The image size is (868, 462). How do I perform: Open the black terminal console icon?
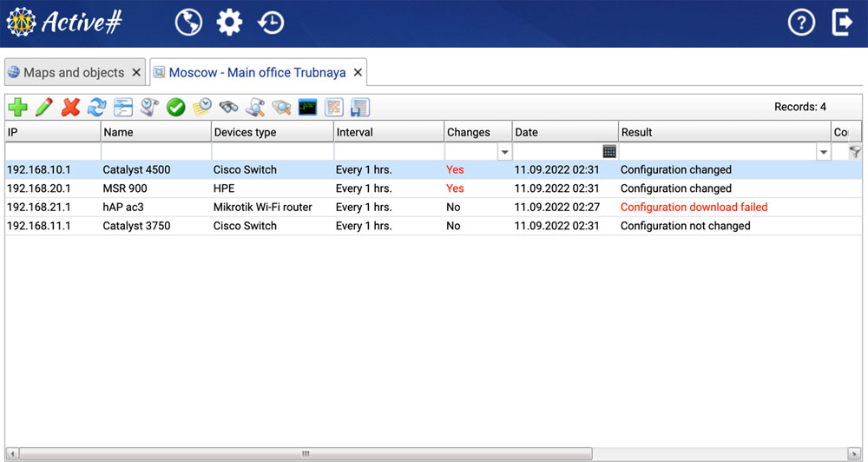pyautogui.click(x=307, y=108)
